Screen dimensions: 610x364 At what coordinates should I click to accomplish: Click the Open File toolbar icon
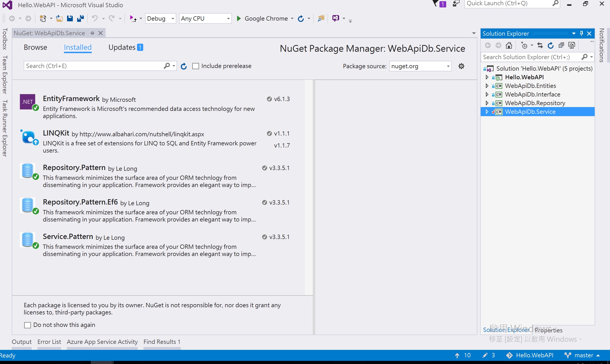(x=59, y=18)
